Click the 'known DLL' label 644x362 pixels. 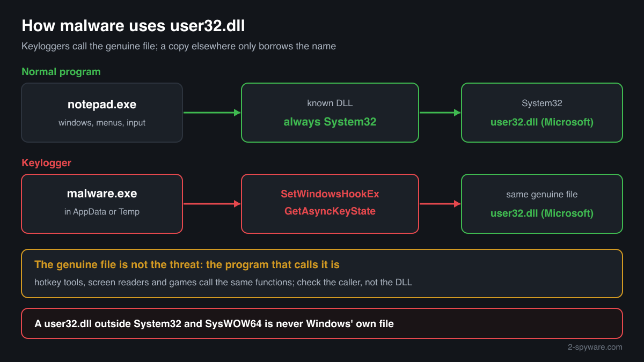click(330, 103)
